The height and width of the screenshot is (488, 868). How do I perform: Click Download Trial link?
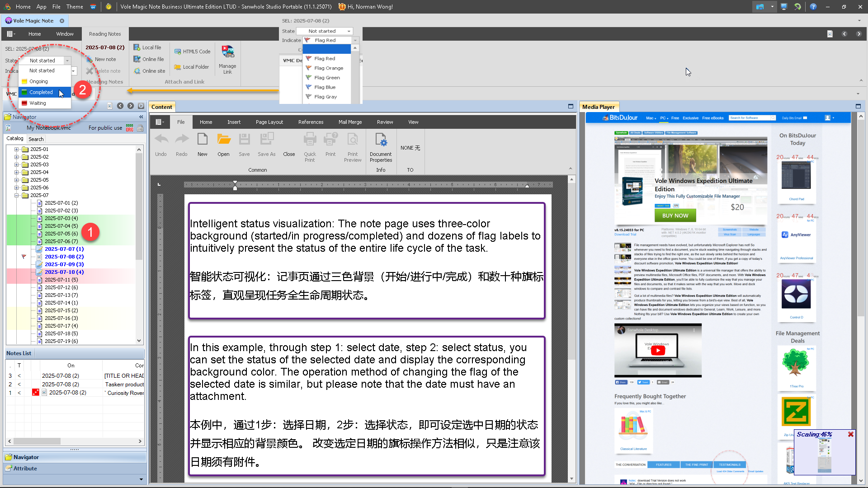pos(625,235)
